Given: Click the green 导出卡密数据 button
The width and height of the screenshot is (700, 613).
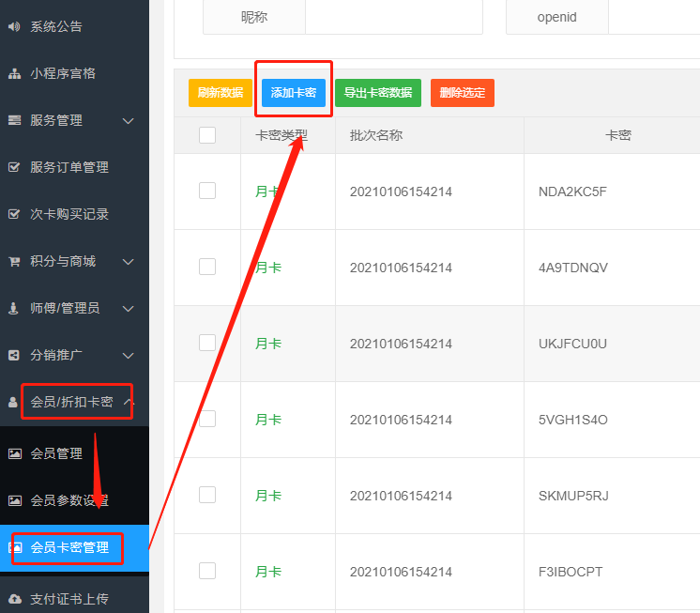Looking at the screenshot, I should (x=378, y=93).
